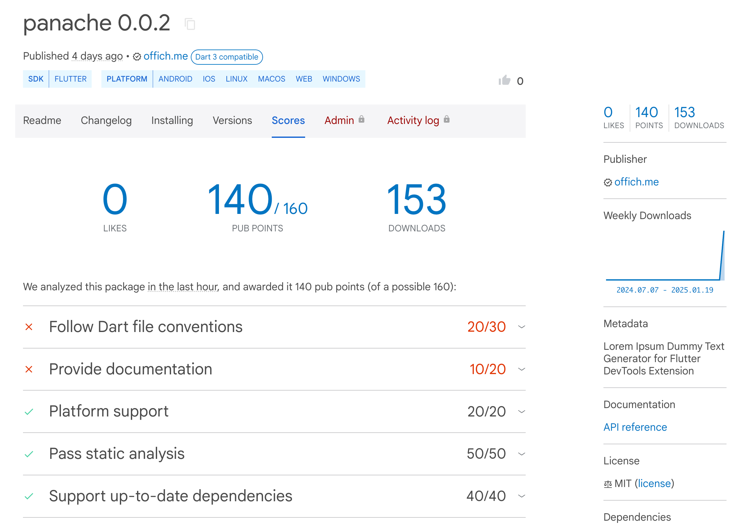Select the ANDROID platform tag

(175, 79)
